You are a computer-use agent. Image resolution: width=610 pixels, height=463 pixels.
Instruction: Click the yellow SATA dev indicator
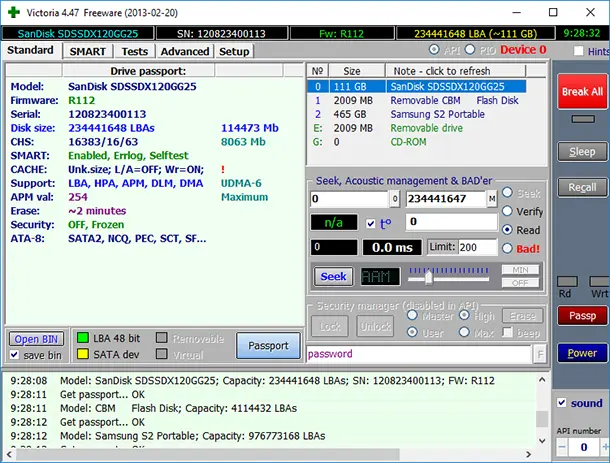[82, 354]
